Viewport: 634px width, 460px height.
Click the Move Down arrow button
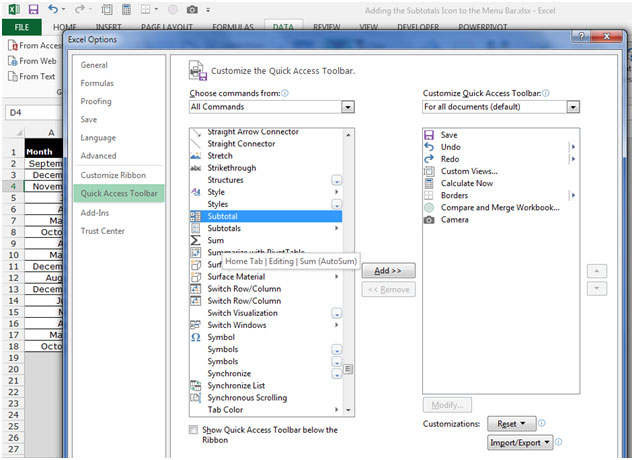tap(597, 289)
